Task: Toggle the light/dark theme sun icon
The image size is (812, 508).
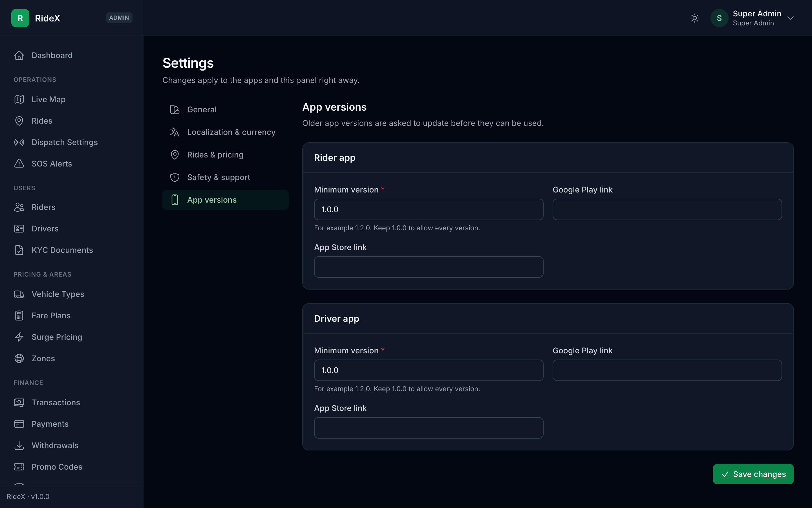Action: pos(694,18)
